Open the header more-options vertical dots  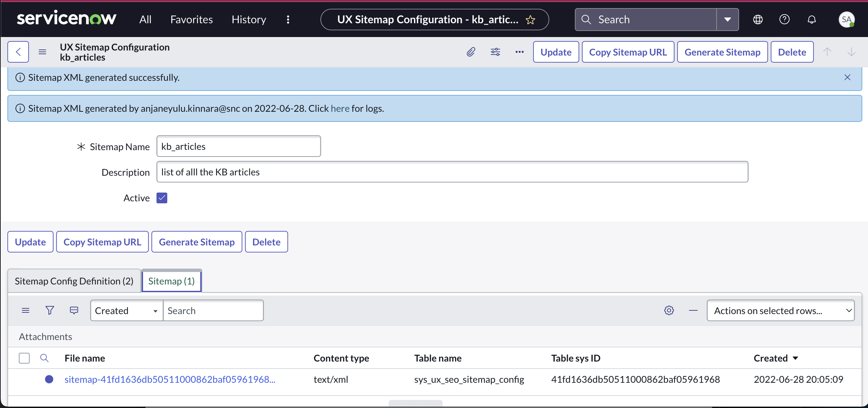(x=288, y=20)
